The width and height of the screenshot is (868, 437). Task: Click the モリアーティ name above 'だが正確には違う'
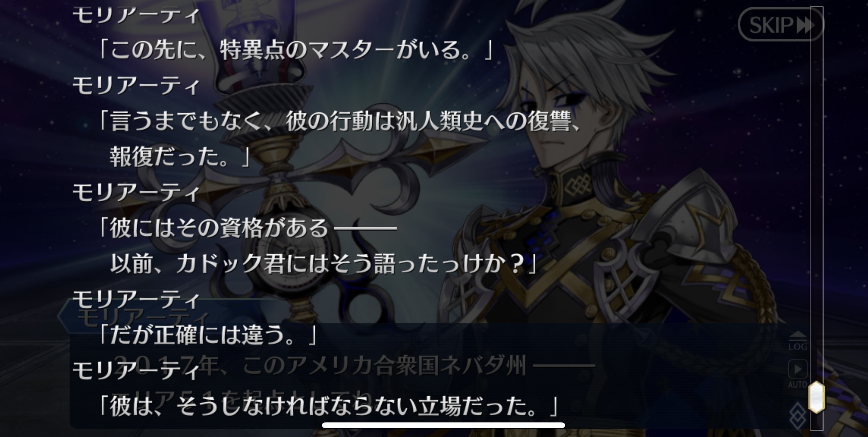(x=136, y=299)
